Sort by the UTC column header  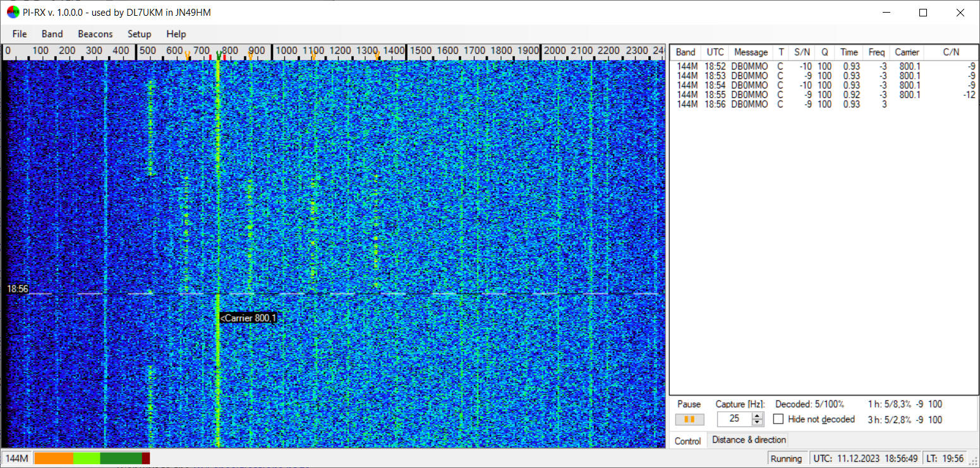[715, 52]
